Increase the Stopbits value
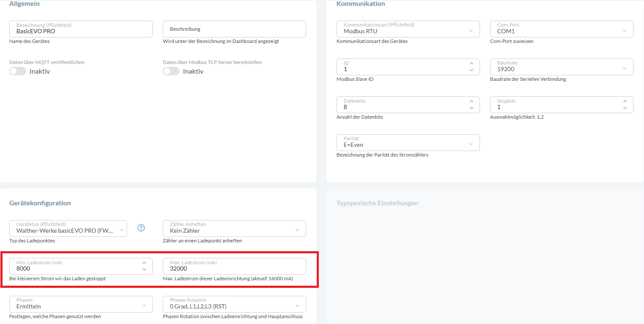Screen dimensions: 644x324 click(625, 101)
